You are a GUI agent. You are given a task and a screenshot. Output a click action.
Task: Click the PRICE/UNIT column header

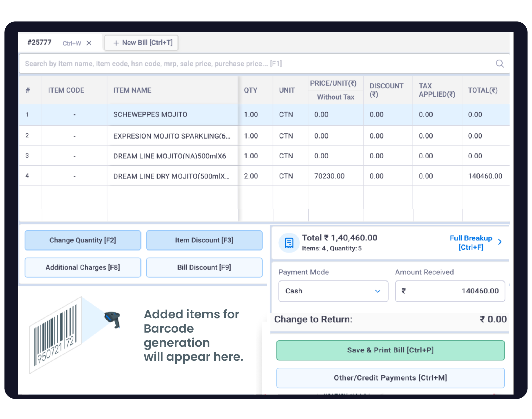(333, 83)
